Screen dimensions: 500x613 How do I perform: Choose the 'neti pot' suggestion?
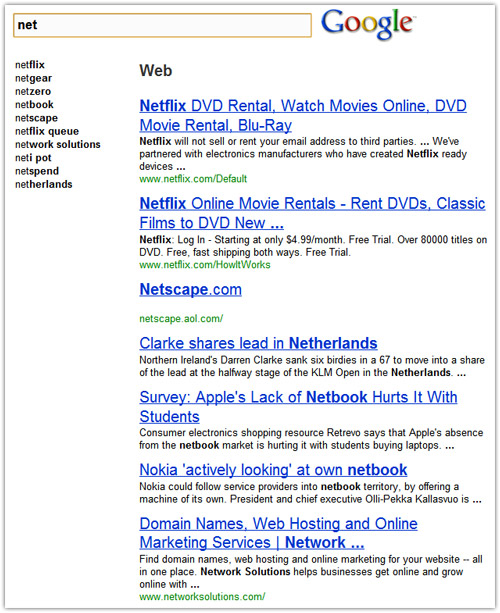pos(33,158)
